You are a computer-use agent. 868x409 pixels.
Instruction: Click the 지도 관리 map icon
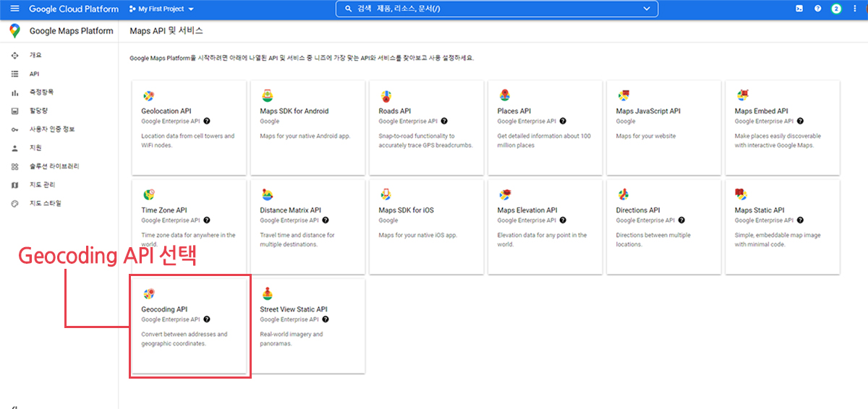click(14, 185)
